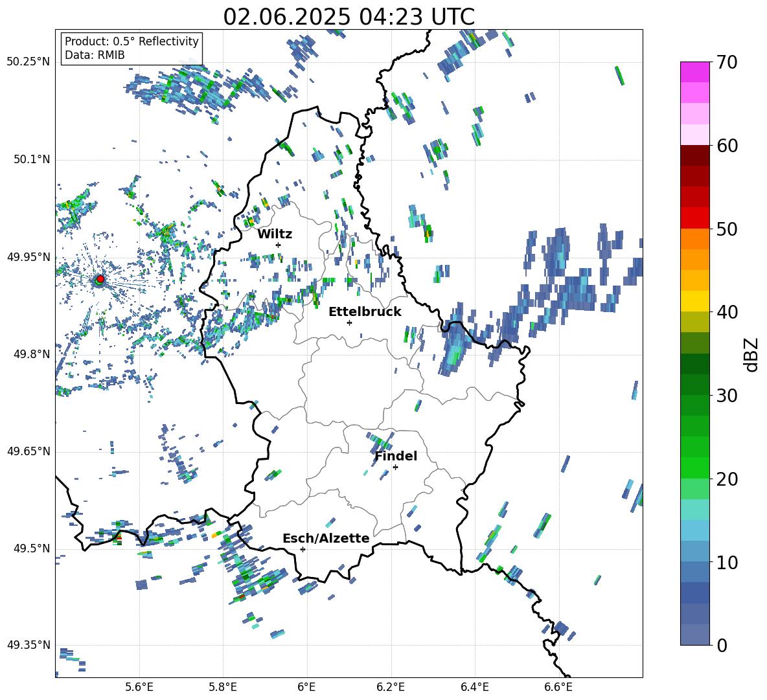Click the 49.8°N latitude label
This screenshot has height=700, width=767.
[31, 354]
